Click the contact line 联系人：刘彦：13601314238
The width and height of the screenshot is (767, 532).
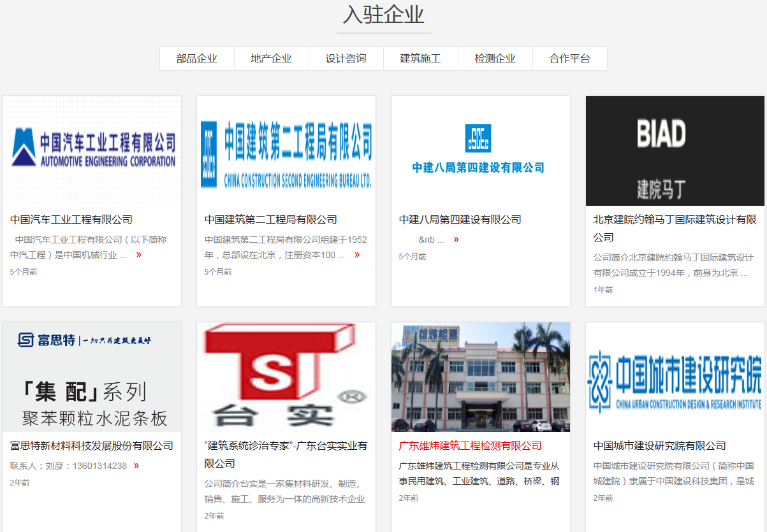tap(69, 466)
